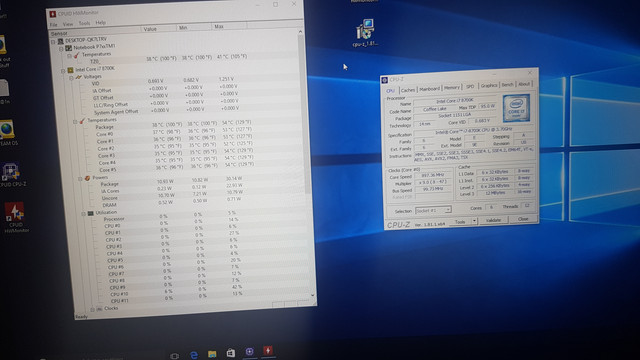Collapse the DESKTOP computer tree node
This screenshot has height=360, width=640.
click(x=53, y=42)
